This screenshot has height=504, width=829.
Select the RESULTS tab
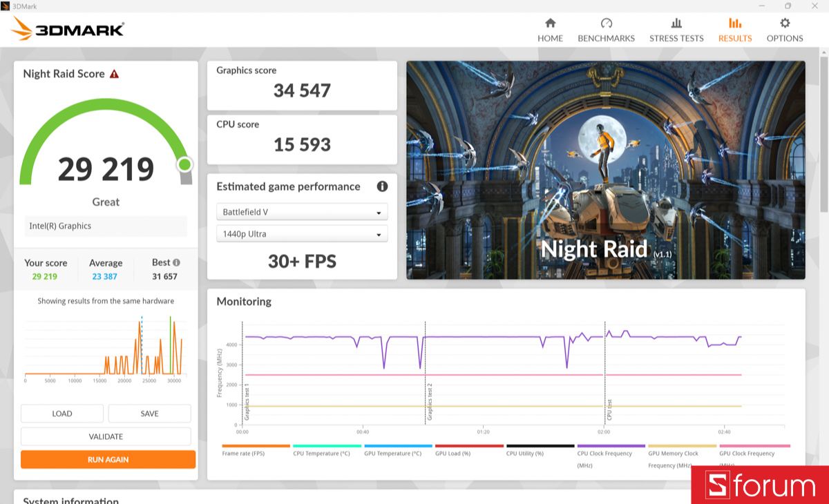click(x=735, y=30)
